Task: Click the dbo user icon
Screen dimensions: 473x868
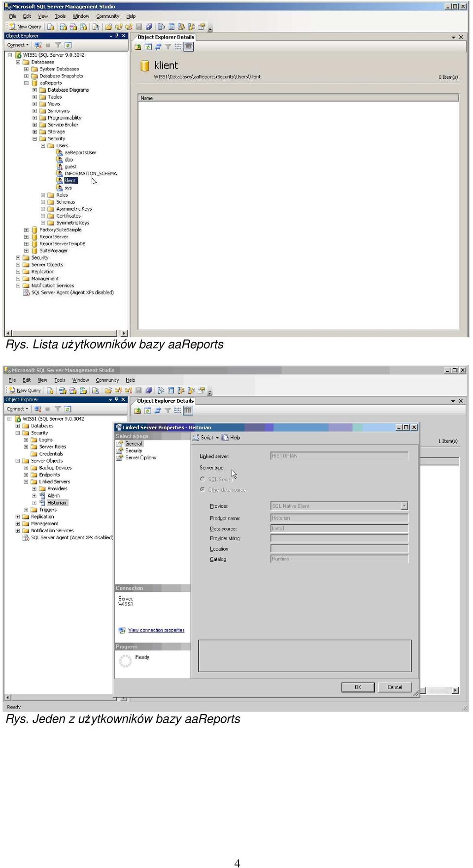Action: 60,160
